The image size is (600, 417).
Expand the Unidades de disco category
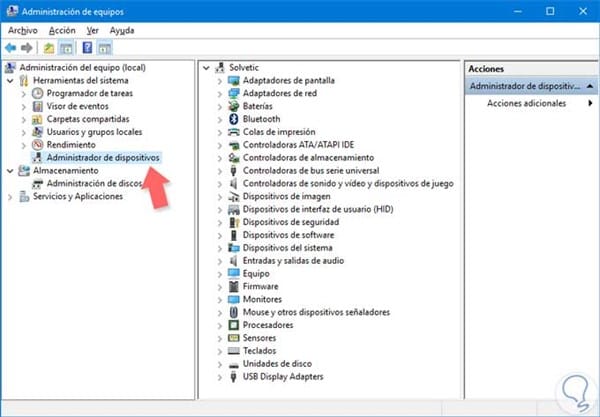point(220,364)
